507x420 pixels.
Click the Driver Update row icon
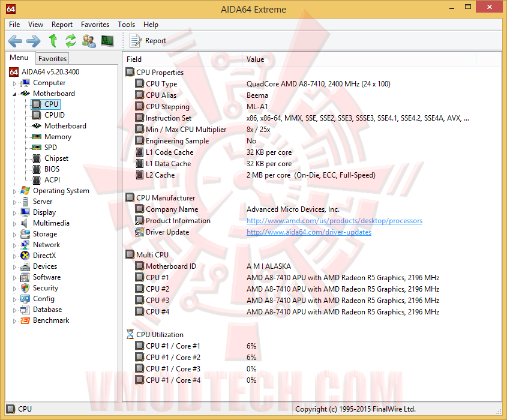point(139,232)
